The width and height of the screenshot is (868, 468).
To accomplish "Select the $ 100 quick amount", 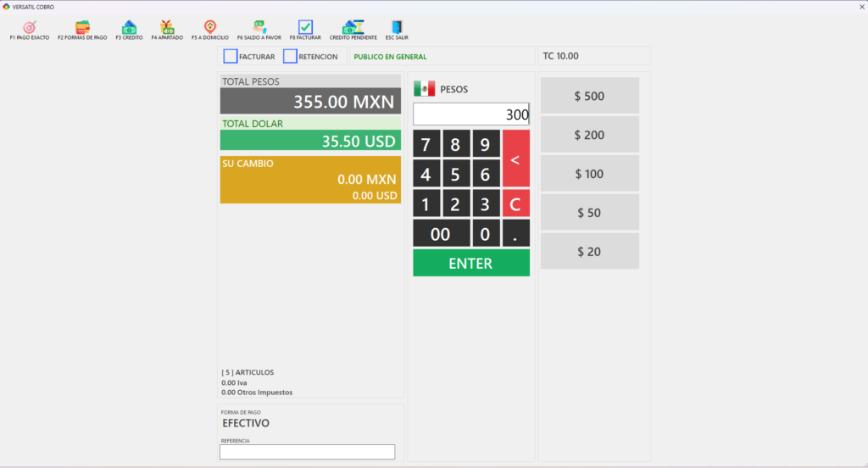I will (590, 173).
